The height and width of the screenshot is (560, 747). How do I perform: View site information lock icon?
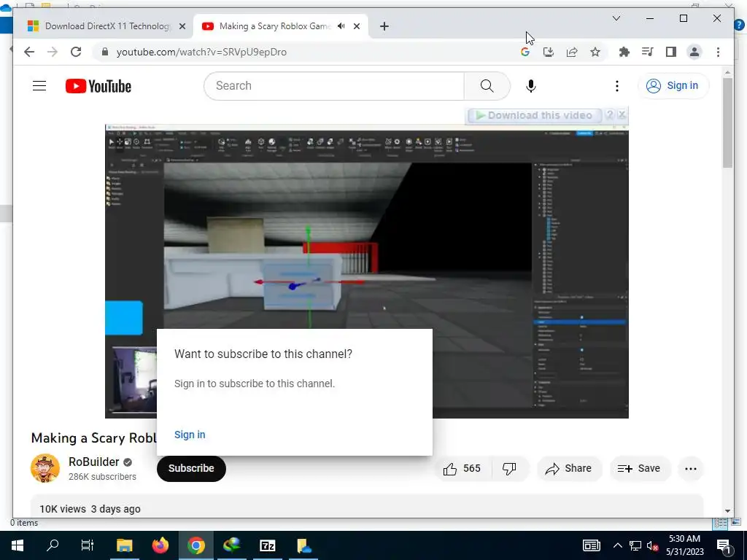105,52
